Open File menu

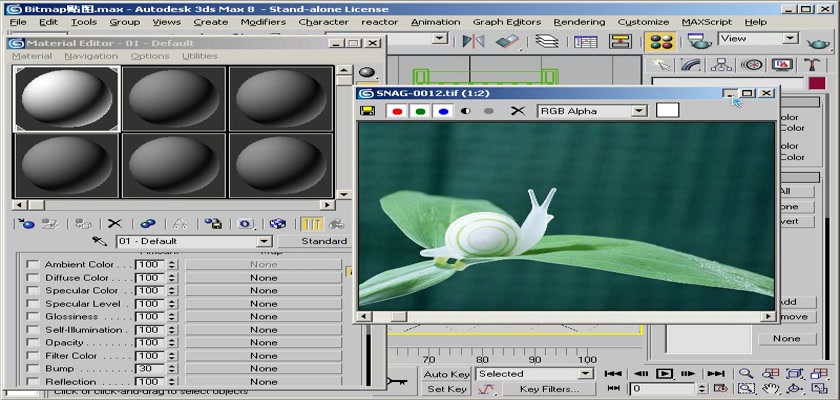(18, 22)
